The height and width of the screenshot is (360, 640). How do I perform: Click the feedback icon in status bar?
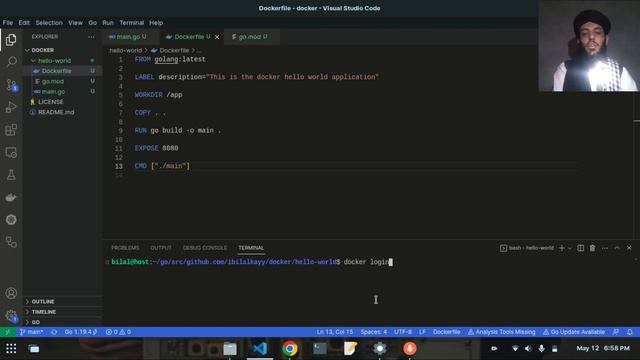click(x=616, y=332)
